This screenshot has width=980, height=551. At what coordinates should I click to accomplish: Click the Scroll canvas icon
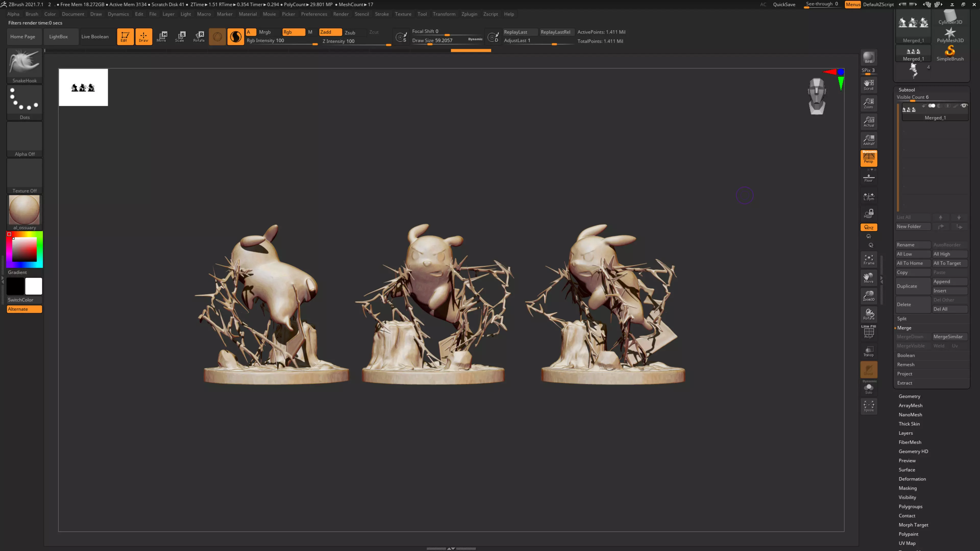pyautogui.click(x=869, y=85)
